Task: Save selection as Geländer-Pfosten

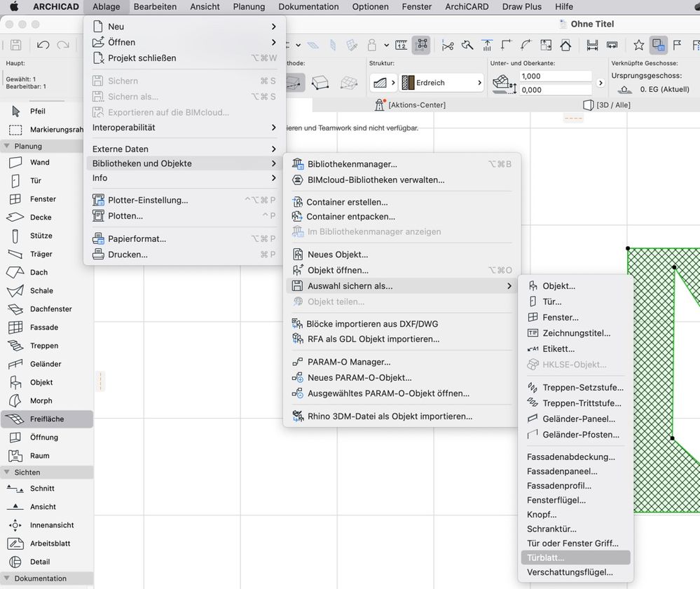Action: pos(575,434)
